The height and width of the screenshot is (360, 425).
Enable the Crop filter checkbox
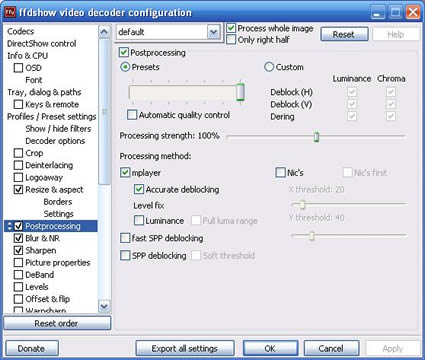18,153
